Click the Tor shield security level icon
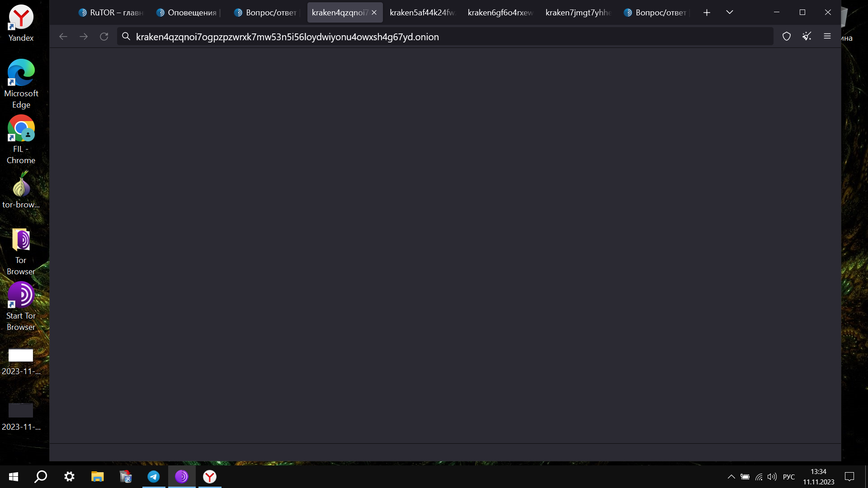 (x=787, y=37)
